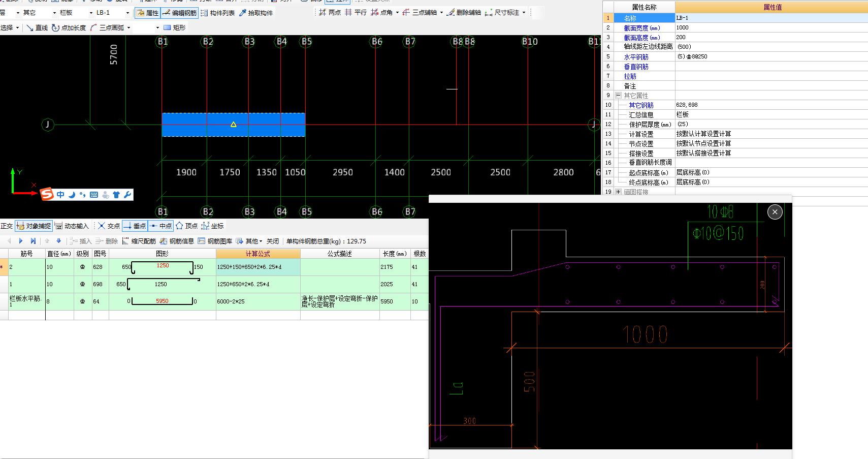
Task: Toggle 垂点 perpendicular snap
Action: (x=135, y=226)
